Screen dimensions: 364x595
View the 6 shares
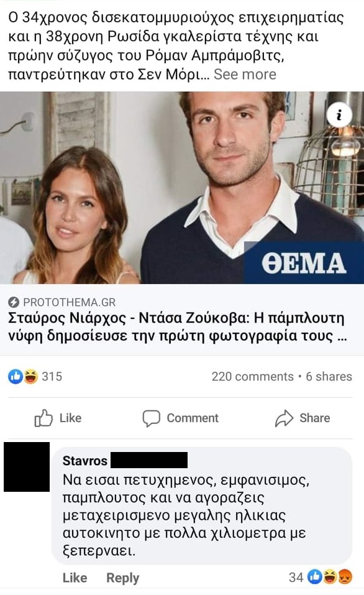tap(329, 376)
